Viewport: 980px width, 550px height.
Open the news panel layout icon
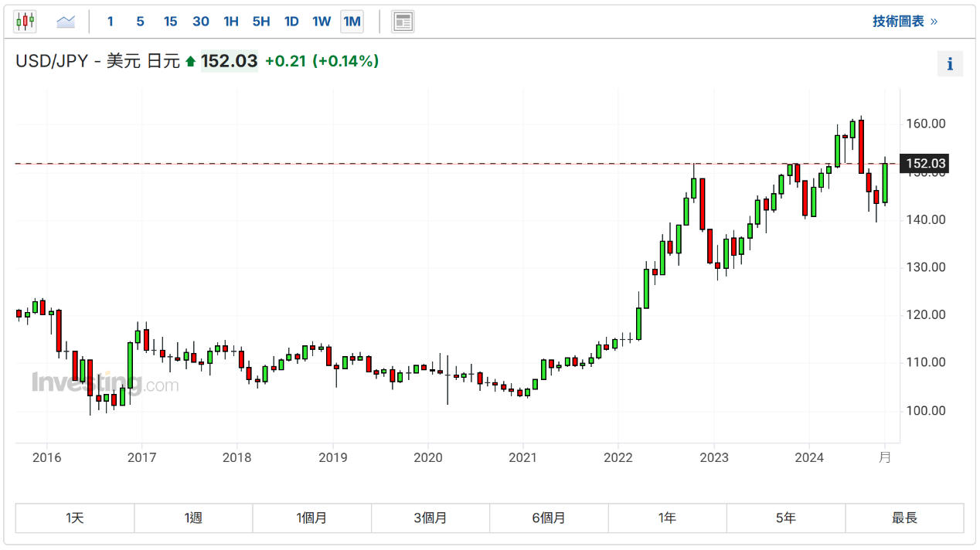click(402, 22)
